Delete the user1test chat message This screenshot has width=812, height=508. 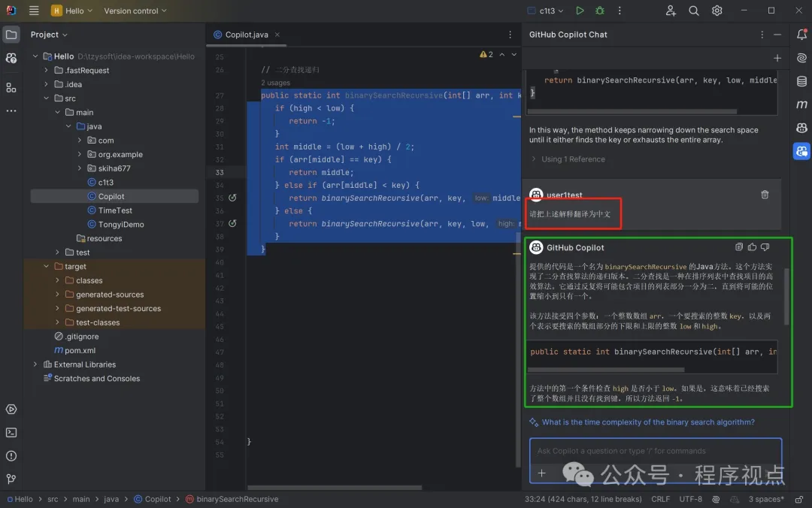click(765, 195)
